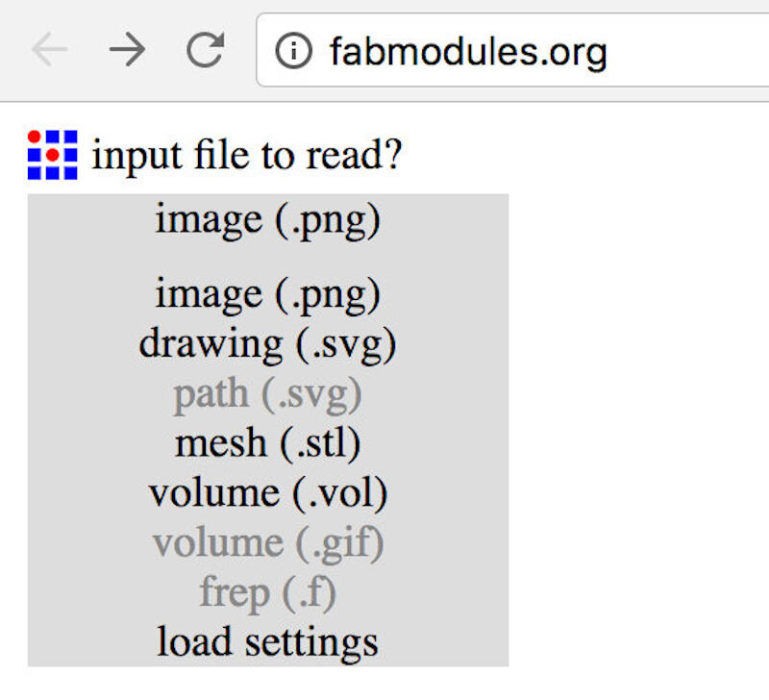Select drawing (.svg) as input

[267, 343]
